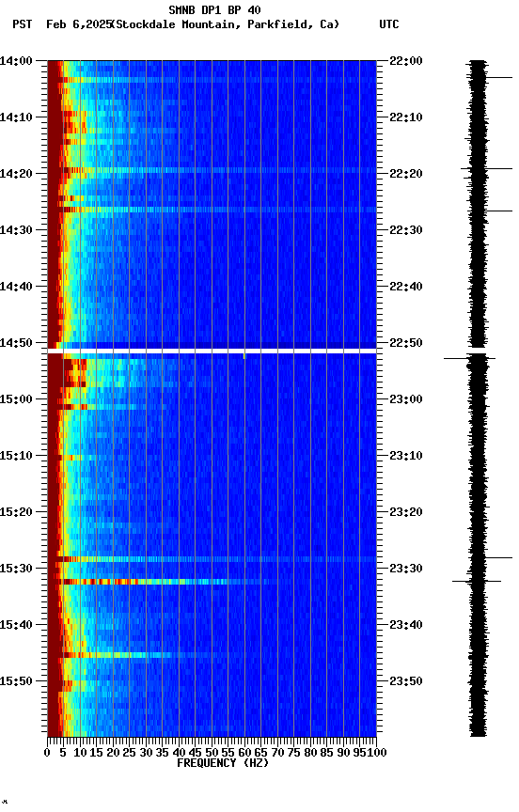Click 'Stockdale Mountain, Parkfield, Ca' location text

tap(226, 24)
